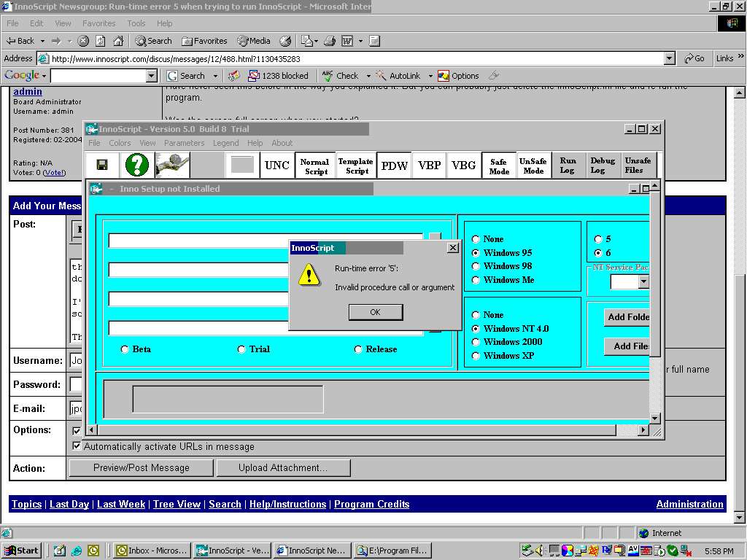Select the radio button labeled 5
Viewport: 747px width, 560px height.
[598, 239]
